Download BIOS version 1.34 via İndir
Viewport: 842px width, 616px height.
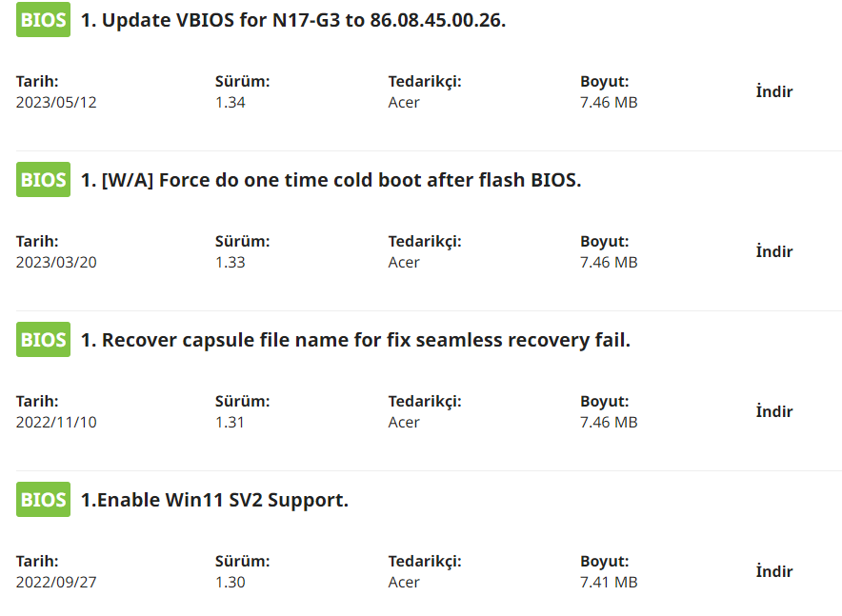773,92
